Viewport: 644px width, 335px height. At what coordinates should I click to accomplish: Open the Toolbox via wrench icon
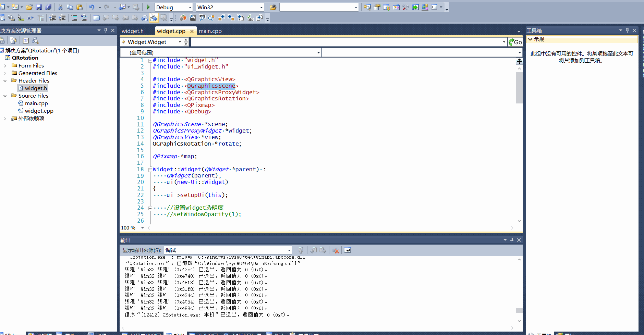[x=406, y=7]
